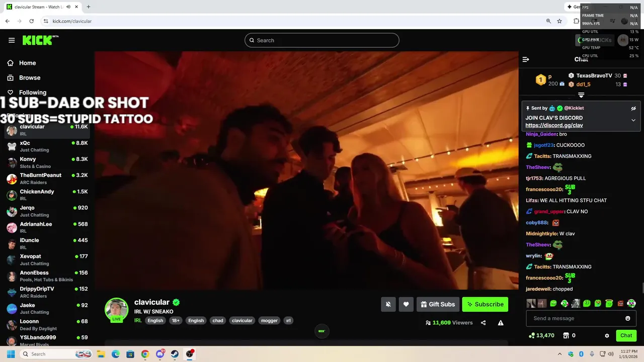Click the IRL category link
644x362 pixels.
(138, 320)
